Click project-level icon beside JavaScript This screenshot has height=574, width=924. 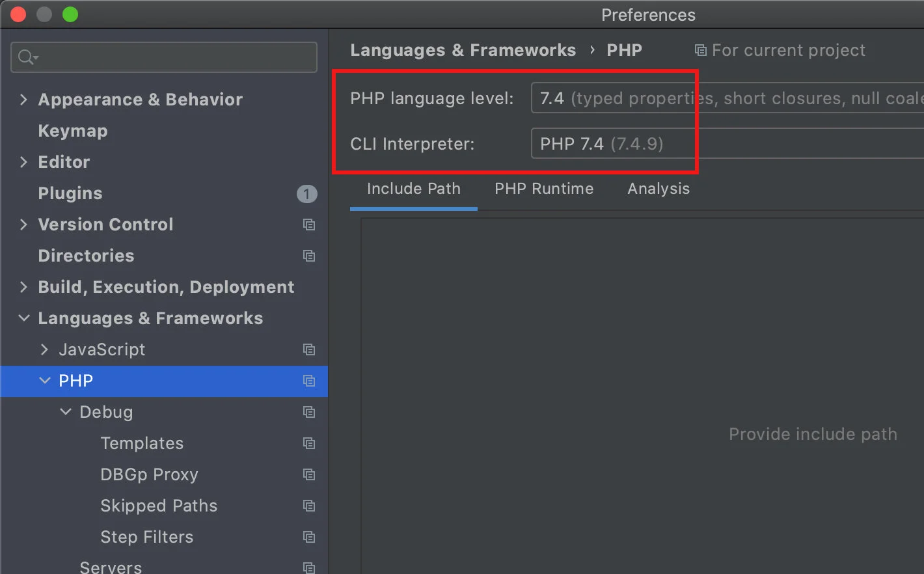(x=309, y=349)
